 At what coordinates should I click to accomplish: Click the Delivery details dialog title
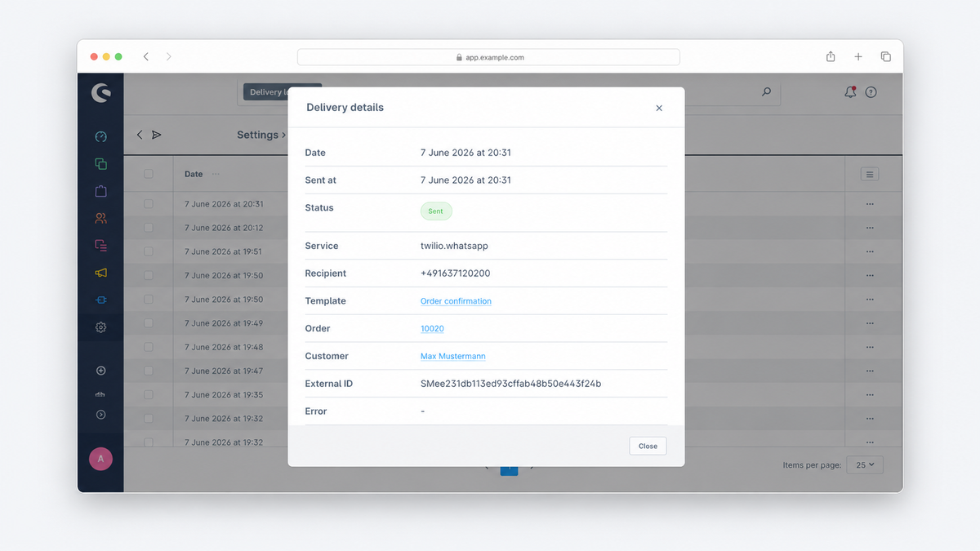345,108
